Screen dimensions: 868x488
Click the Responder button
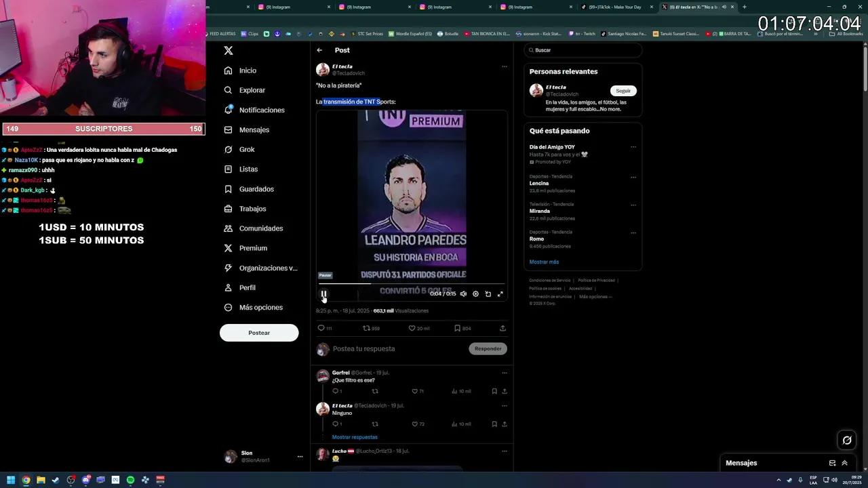pos(488,349)
